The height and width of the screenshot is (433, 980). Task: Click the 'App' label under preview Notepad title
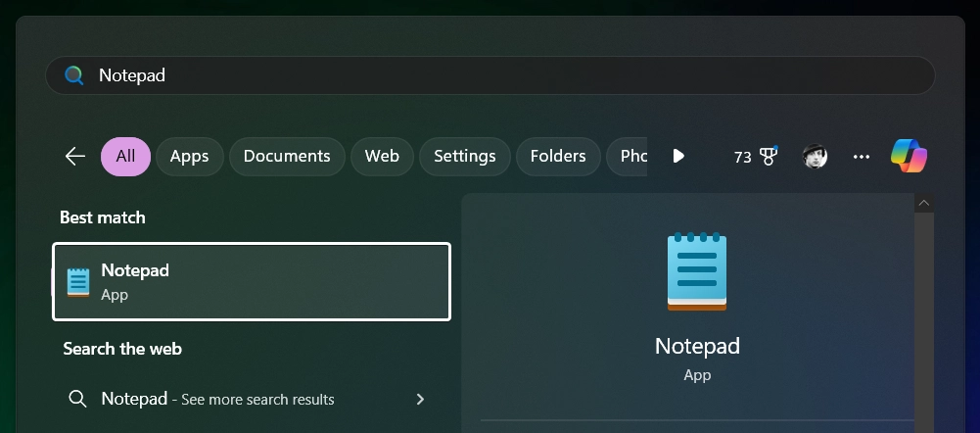697,375
